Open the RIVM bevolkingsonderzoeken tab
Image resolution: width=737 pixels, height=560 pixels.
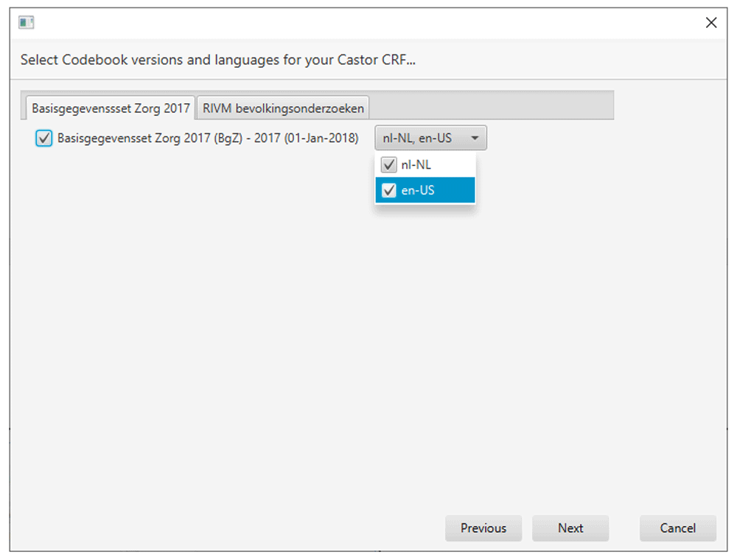[x=283, y=108]
